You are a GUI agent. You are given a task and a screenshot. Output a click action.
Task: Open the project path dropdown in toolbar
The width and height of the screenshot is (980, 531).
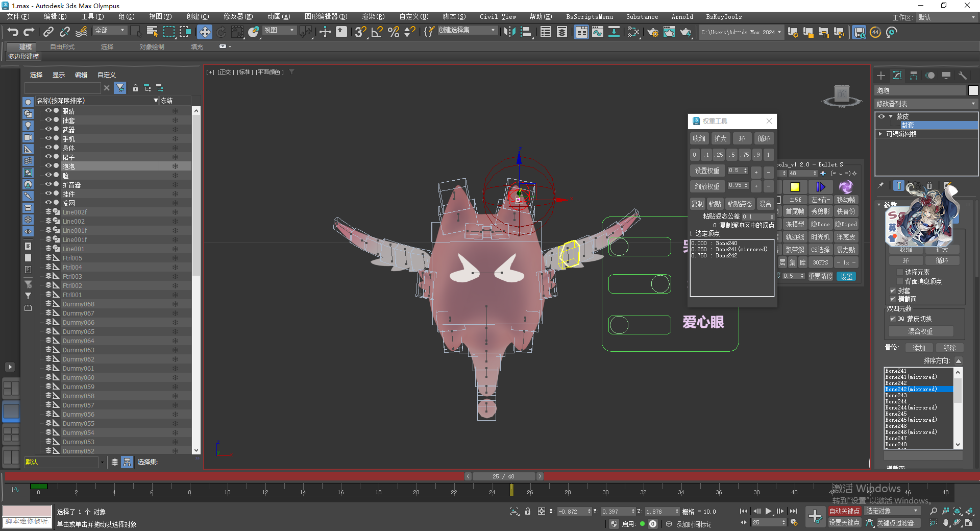coord(741,32)
